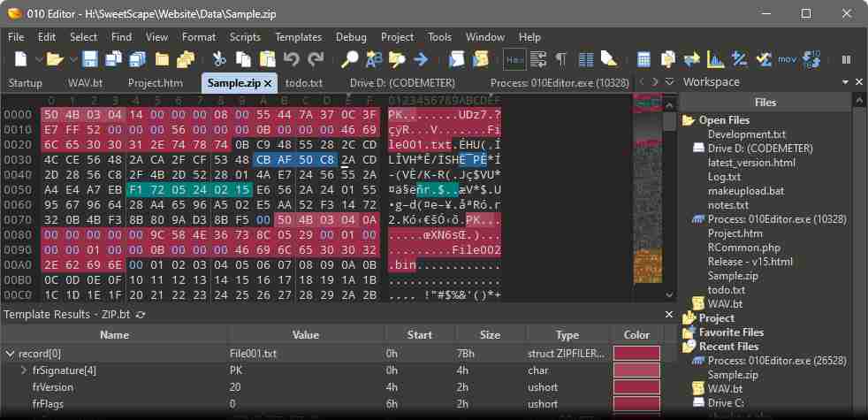This screenshot has width=868, height=420.
Task: Click the Cut scissors icon
Action: 219,59
